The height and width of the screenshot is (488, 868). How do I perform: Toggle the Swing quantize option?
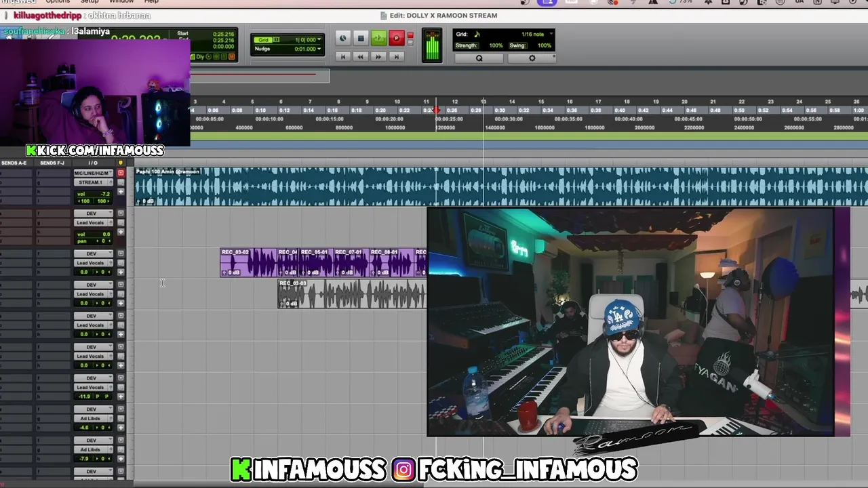pos(517,45)
